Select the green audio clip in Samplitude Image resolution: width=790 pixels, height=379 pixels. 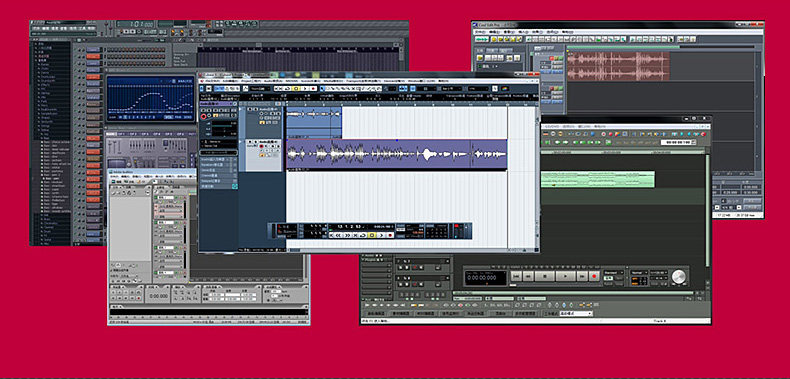tap(598, 179)
